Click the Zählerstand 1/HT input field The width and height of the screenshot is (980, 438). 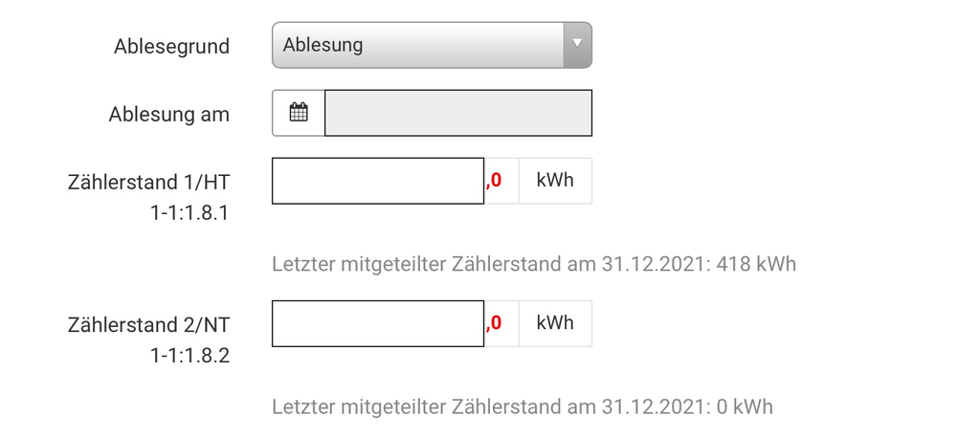pos(377,181)
